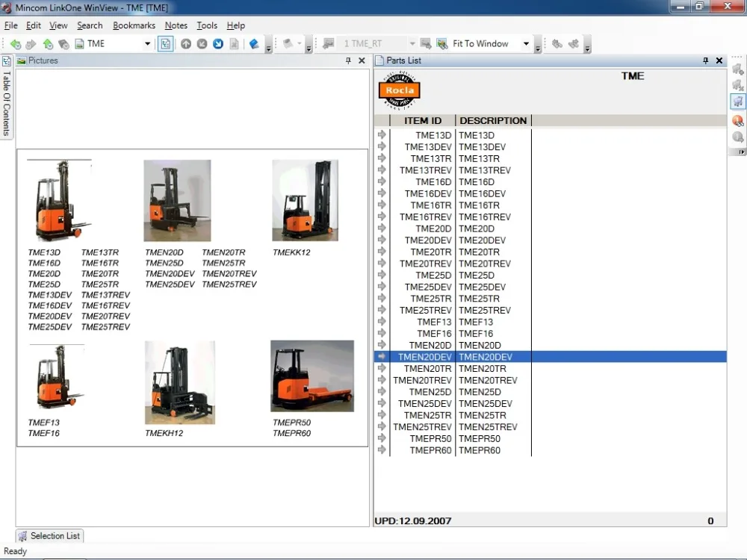The height and width of the screenshot is (560, 747).
Task: Open the global search binoculars icon
Action: click(737, 119)
